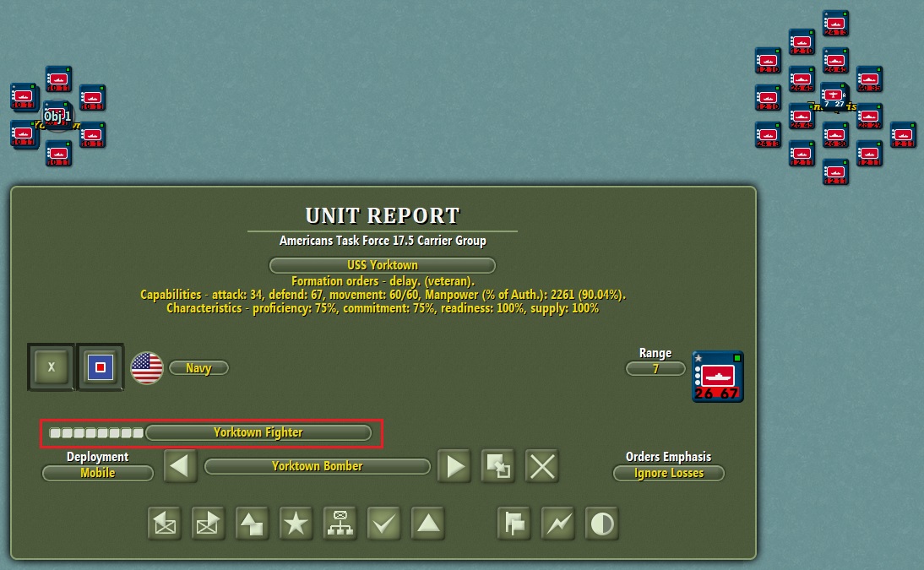Click the USS Yorktown name button
The width and height of the screenshot is (924, 570).
point(383,265)
